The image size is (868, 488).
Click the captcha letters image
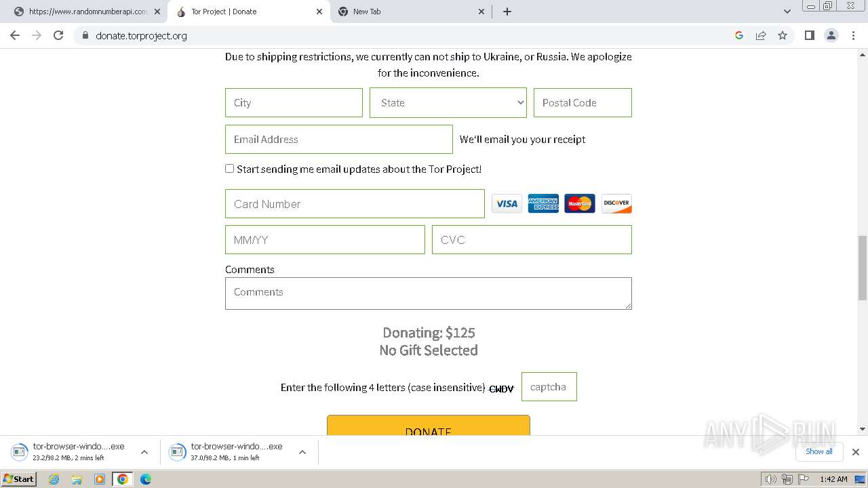tap(501, 388)
